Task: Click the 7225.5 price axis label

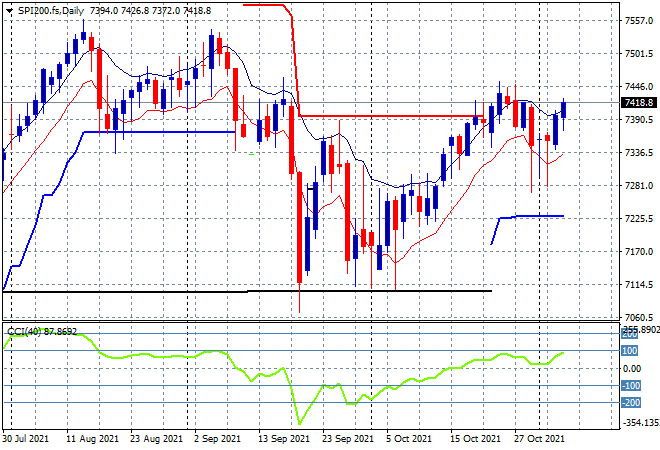Action: point(639,218)
